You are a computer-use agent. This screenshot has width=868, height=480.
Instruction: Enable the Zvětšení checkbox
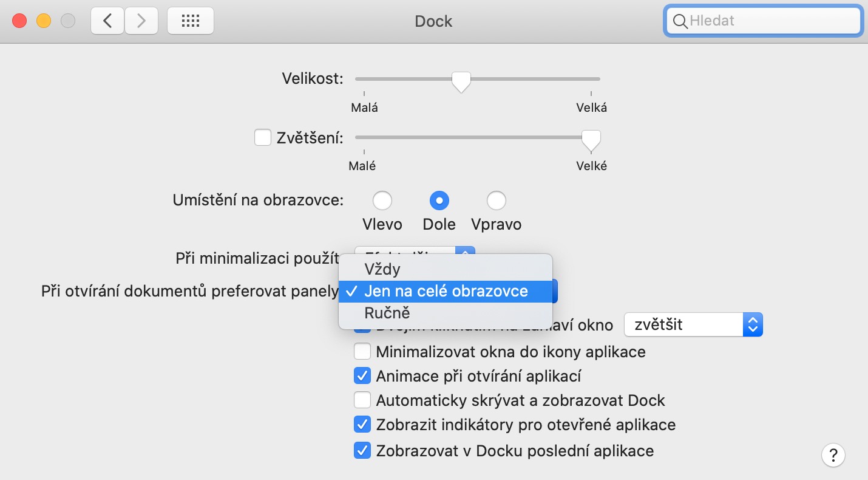coord(263,138)
